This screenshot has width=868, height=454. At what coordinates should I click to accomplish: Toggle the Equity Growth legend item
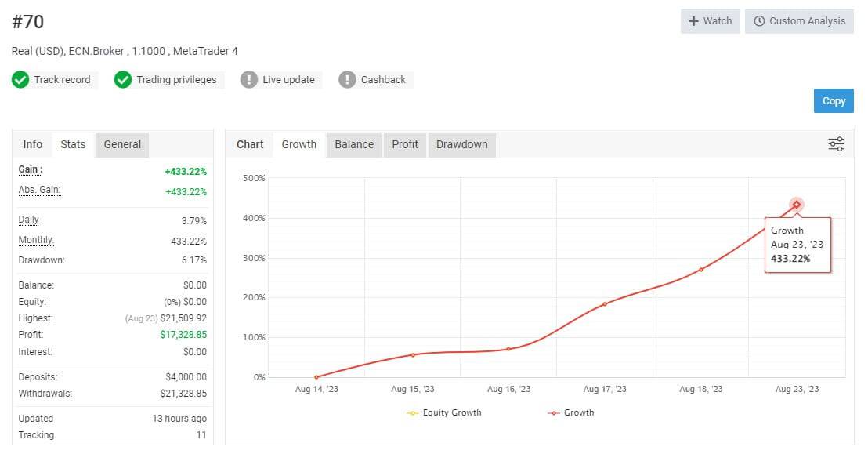[443, 412]
